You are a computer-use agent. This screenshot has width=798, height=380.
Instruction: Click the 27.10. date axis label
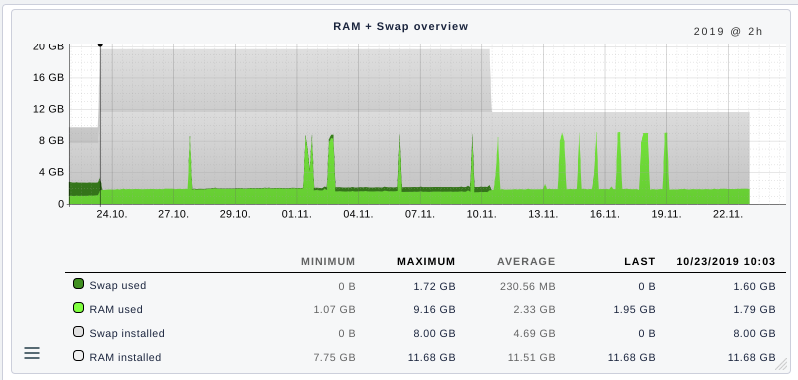173,214
